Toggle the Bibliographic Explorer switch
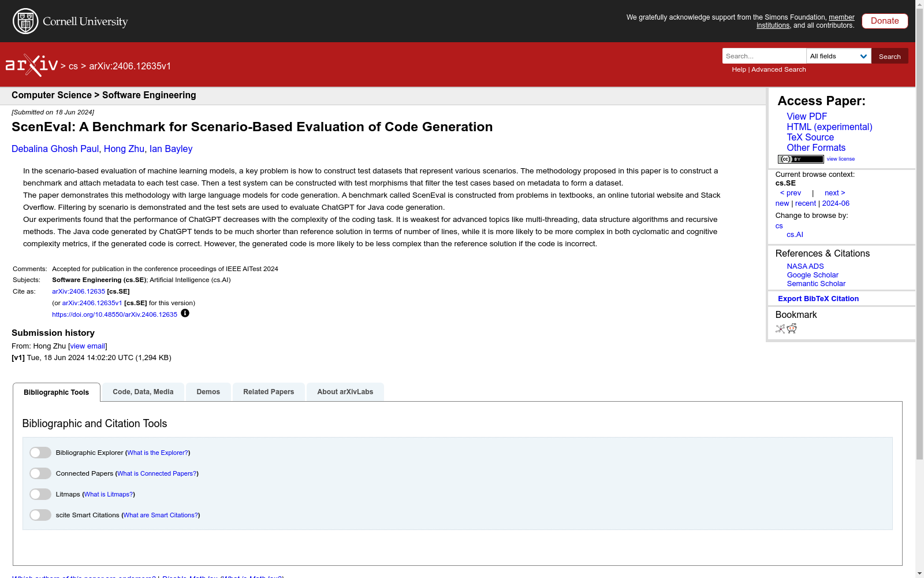 tap(40, 453)
